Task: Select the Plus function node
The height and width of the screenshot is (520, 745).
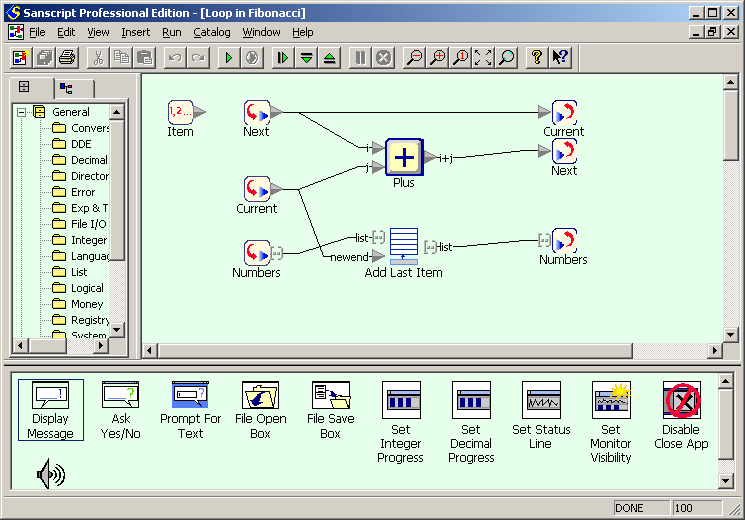Action: click(x=404, y=157)
